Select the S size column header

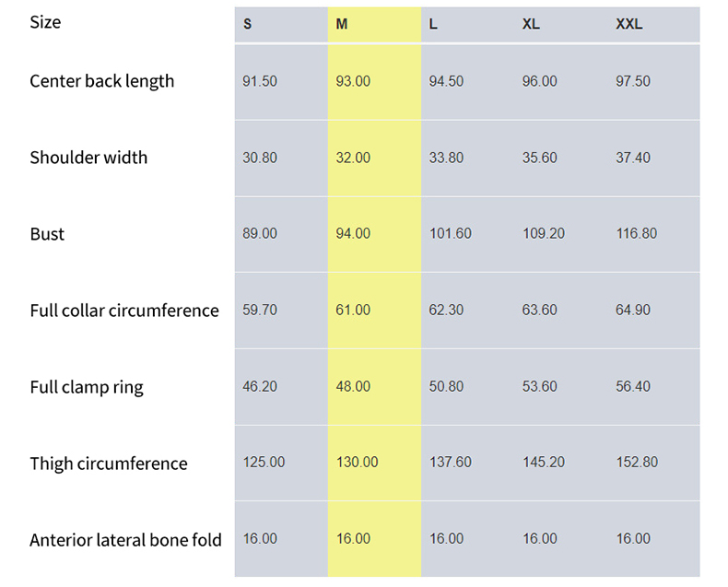click(247, 24)
